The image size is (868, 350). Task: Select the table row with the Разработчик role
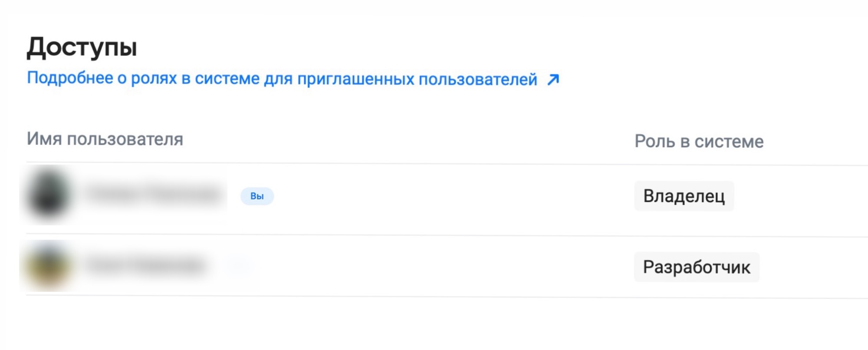pyautogui.click(x=447, y=266)
